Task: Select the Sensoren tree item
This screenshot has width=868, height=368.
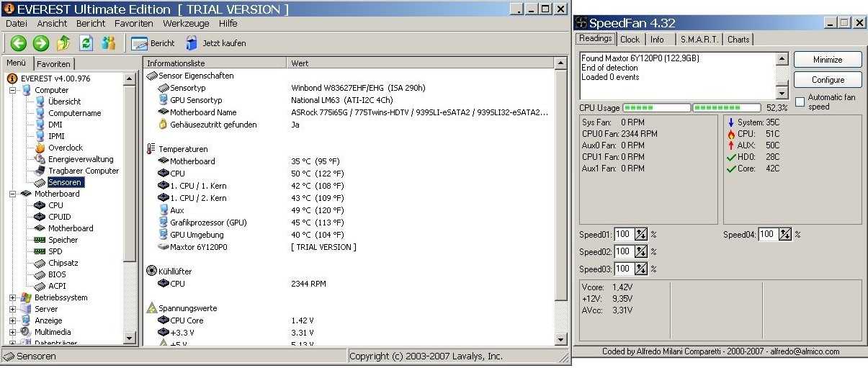Action: point(66,182)
